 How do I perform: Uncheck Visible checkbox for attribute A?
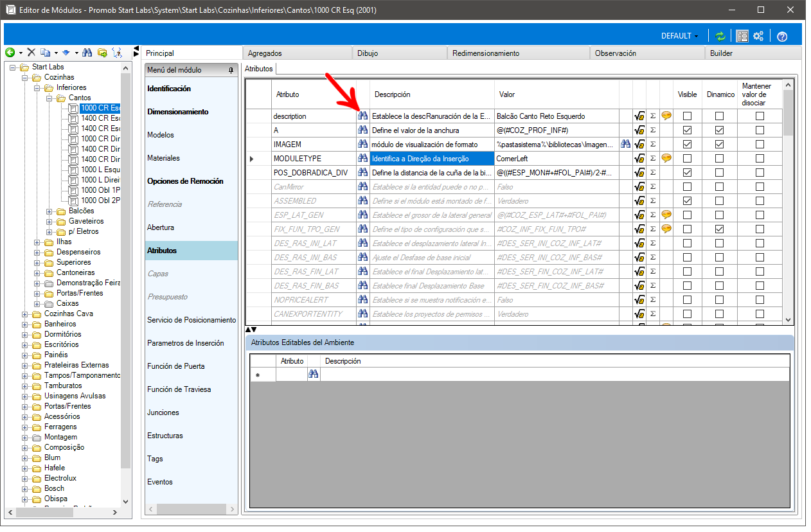point(687,130)
